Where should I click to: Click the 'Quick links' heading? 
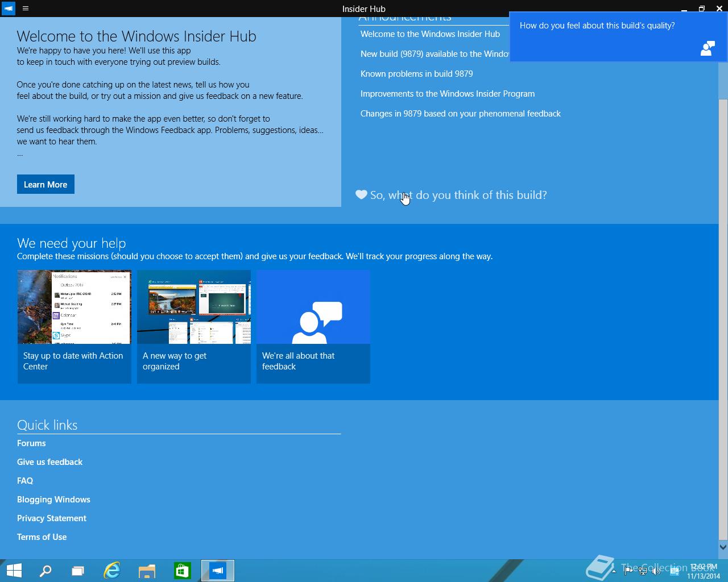[47, 425]
